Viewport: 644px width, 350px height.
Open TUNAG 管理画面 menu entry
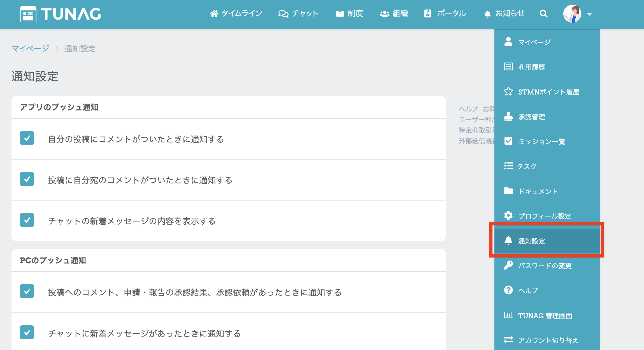[x=547, y=316]
